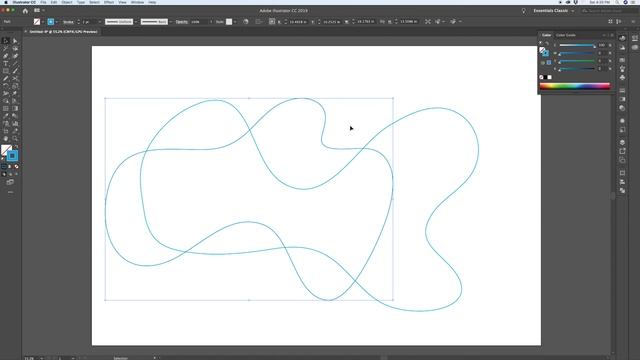640x360 pixels.
Task: Select the Shape Builder tool
Action: point(6,101)
